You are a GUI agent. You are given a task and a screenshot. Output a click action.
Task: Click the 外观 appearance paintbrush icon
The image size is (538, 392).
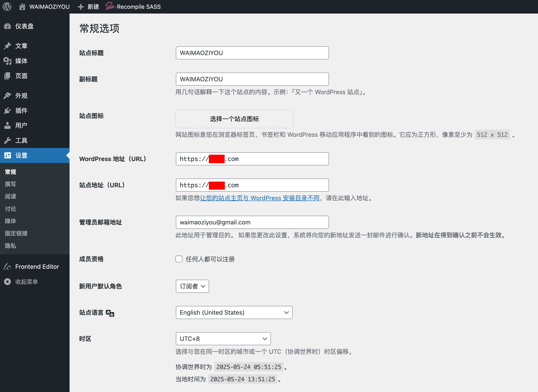(8, 96)
